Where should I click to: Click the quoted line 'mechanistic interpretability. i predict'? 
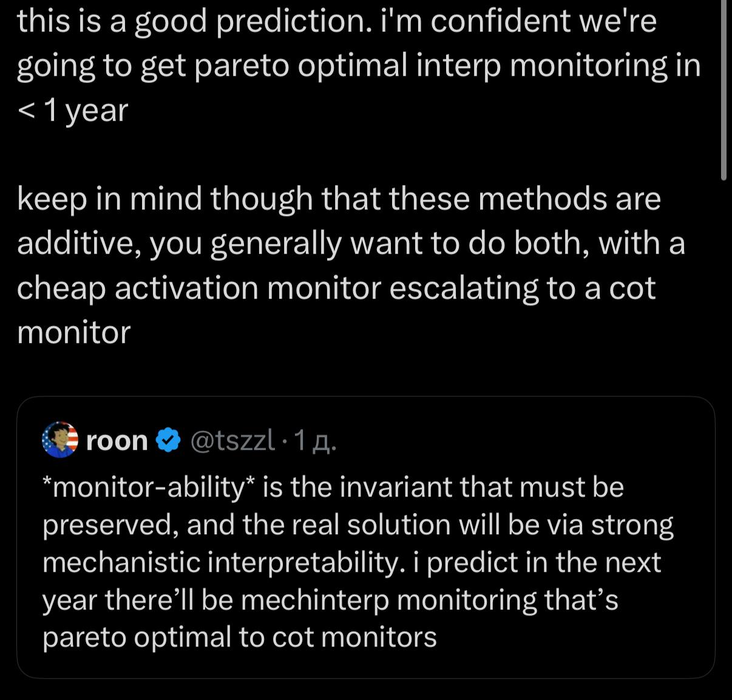coord(351,562)
